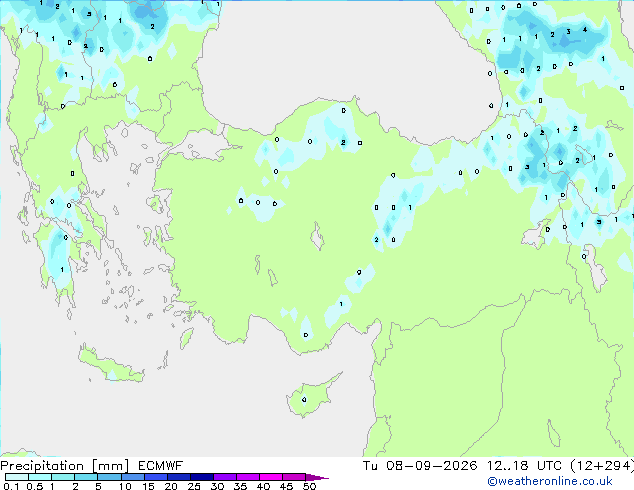Click the arrow tip above 50 mm legend
Viewport: 634px width, 490px height.
(x=317, y=477)
